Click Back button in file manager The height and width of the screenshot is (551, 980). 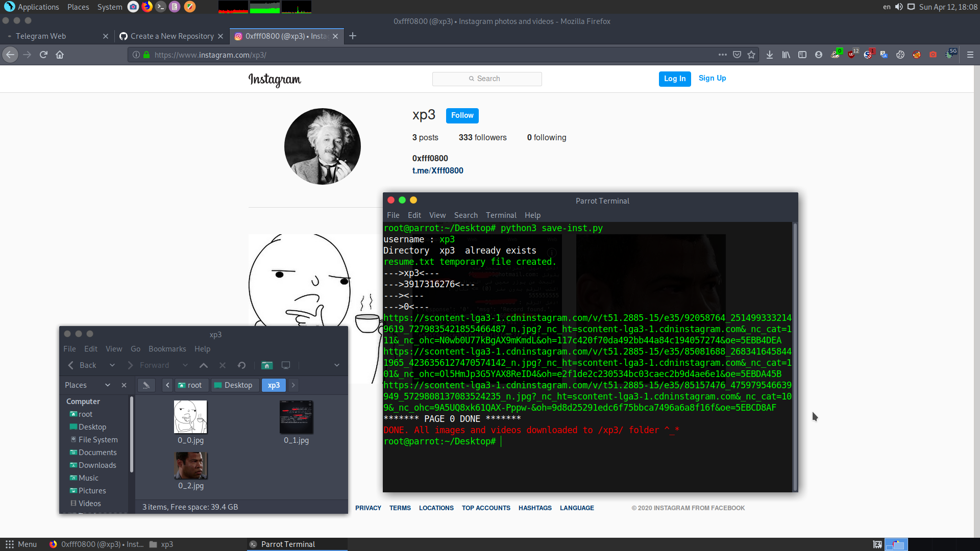click(x=82, y=365)
